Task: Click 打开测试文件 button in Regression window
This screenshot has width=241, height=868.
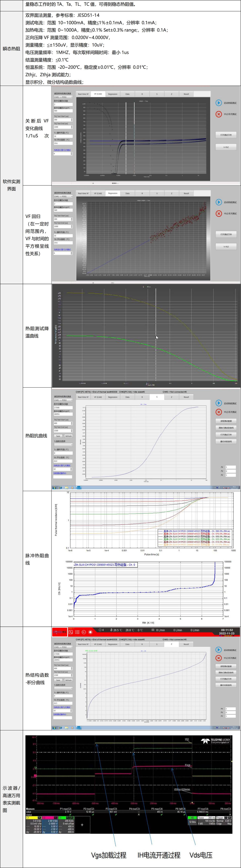Action: 226,234
